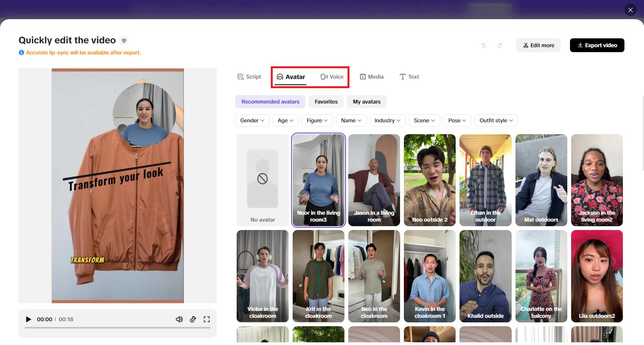Click the redo arrow icon
The image size is (644, 345).
[500, 45]
